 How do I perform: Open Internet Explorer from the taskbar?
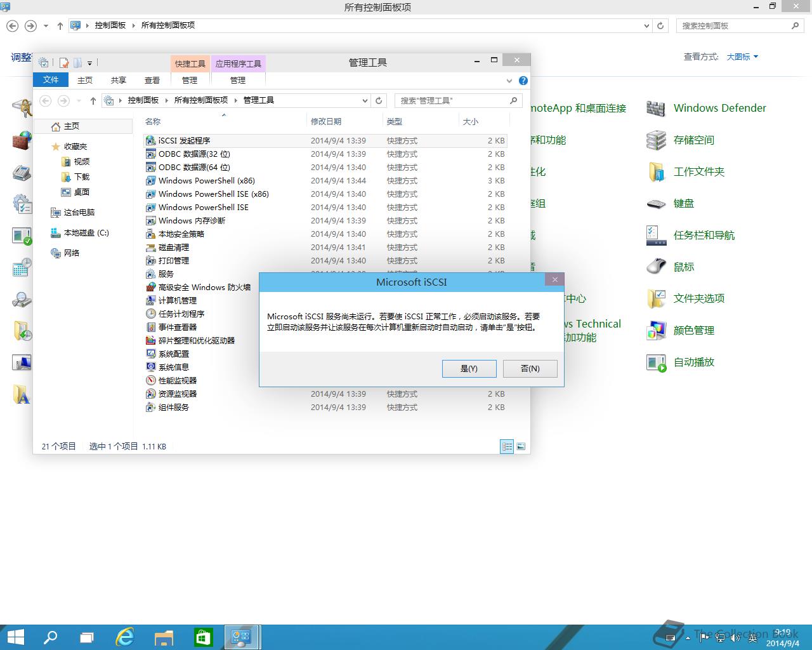(x=125, y=637)
